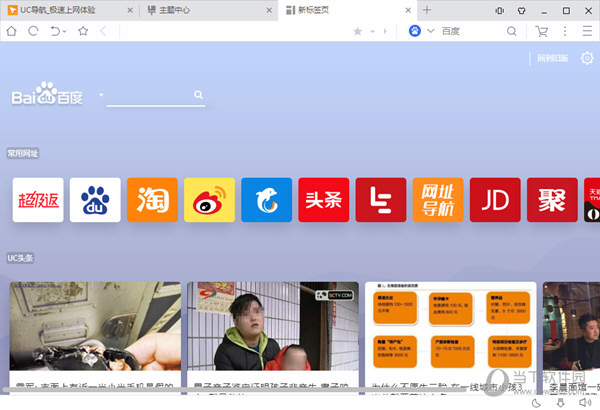
Task: Open the orange boxes chart news thumbnail
Action: point(451,326)
